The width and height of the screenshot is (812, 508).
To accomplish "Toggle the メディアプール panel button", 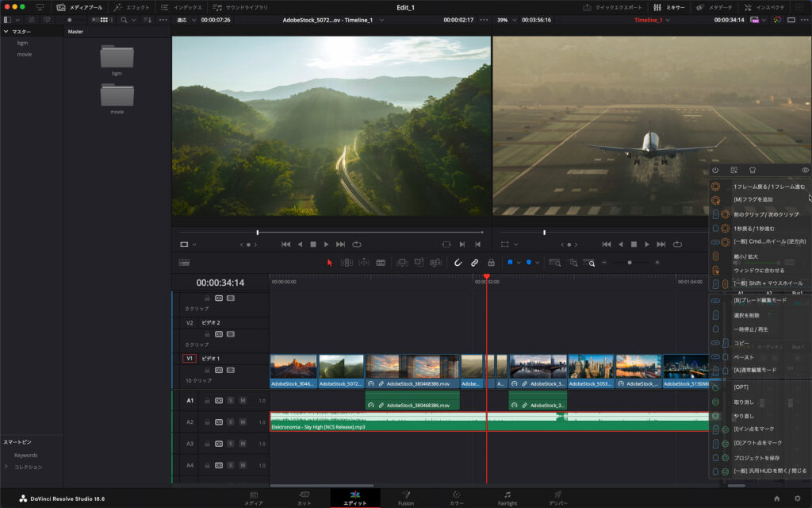I will point(79,7).
